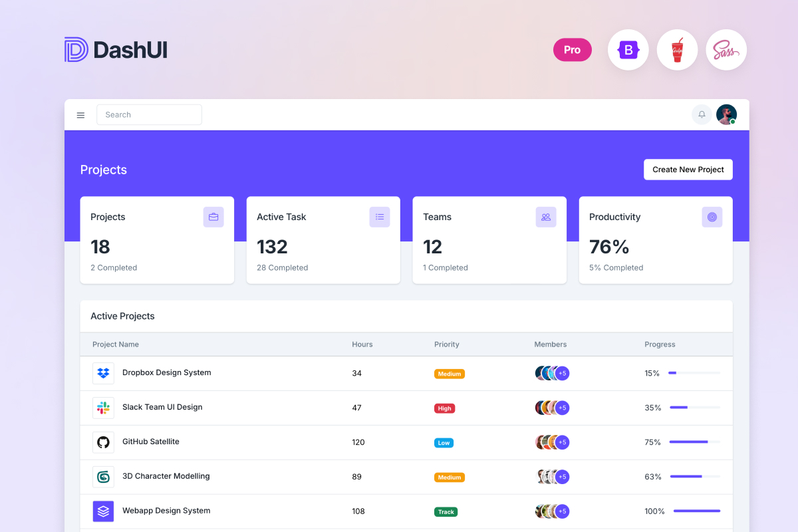This screenshot has height=532, width=798.
Task: Click the 35% progress bar
Action: coord(695,408)
